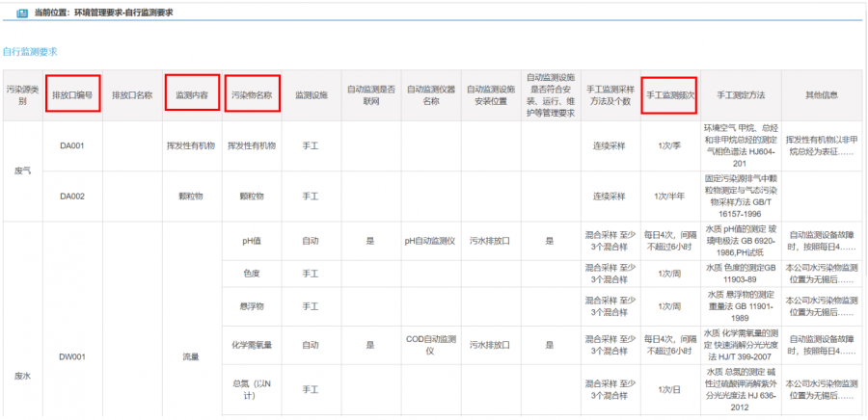Image resolution: width=868 pixels, height=420 pixels.
Task: Click the 排放口编号 column header
Action: [x=73, y=95]
